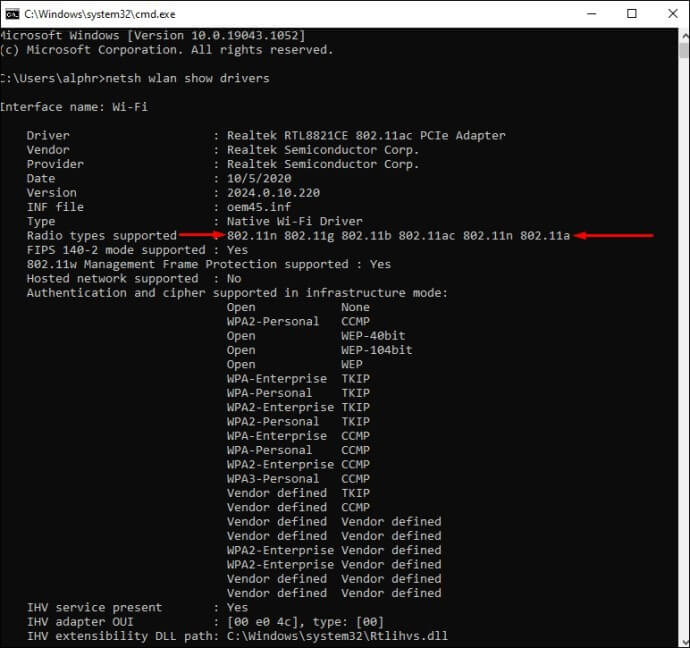The image size is (690, 648).
Task: Click the Vendor defined CCMP row
Action: [x=298, y=507]
